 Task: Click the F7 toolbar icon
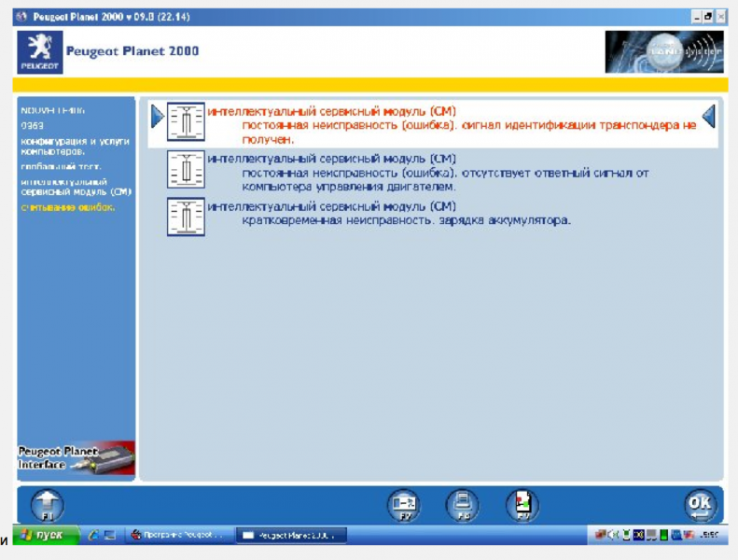[404, 505]
